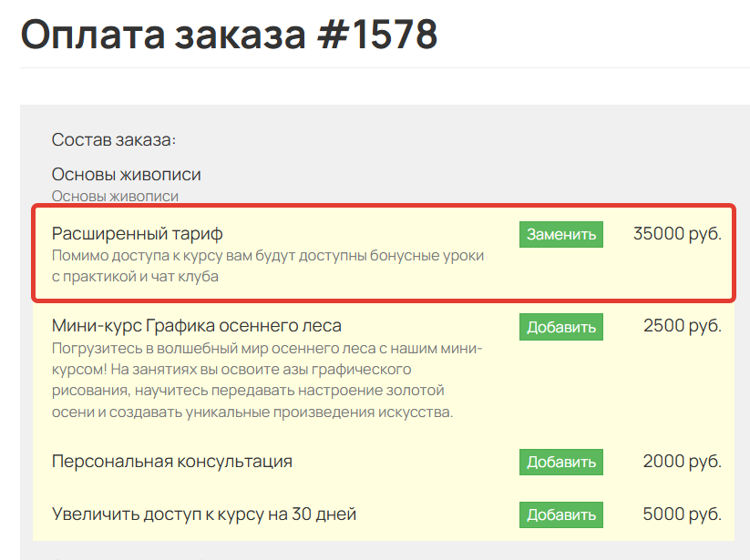Click the Мини-курс Графика осеннего леса title
The height and width of the screenshot is (560, 750).
197,326
